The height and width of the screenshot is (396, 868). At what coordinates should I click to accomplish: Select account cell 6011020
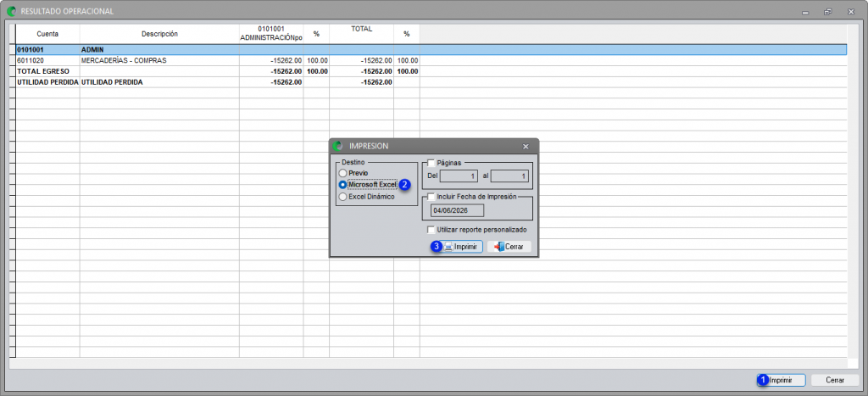[47, 60]
